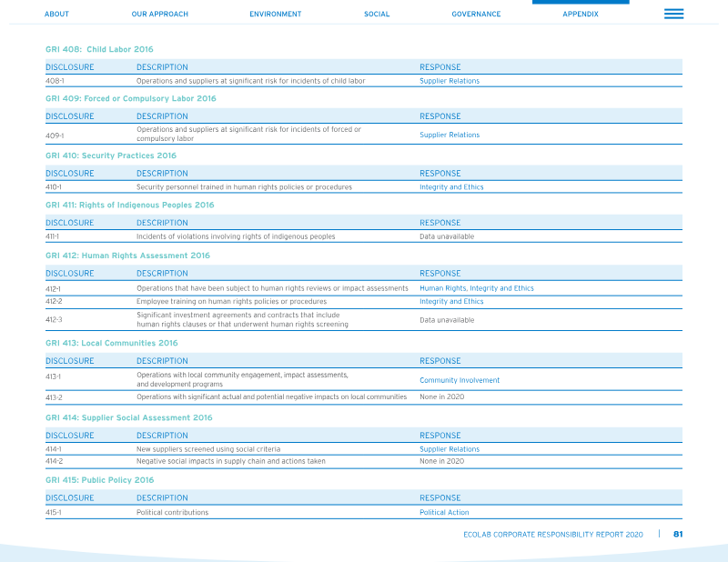Switch to the ENVIRONMENT section

click(276, 14)
